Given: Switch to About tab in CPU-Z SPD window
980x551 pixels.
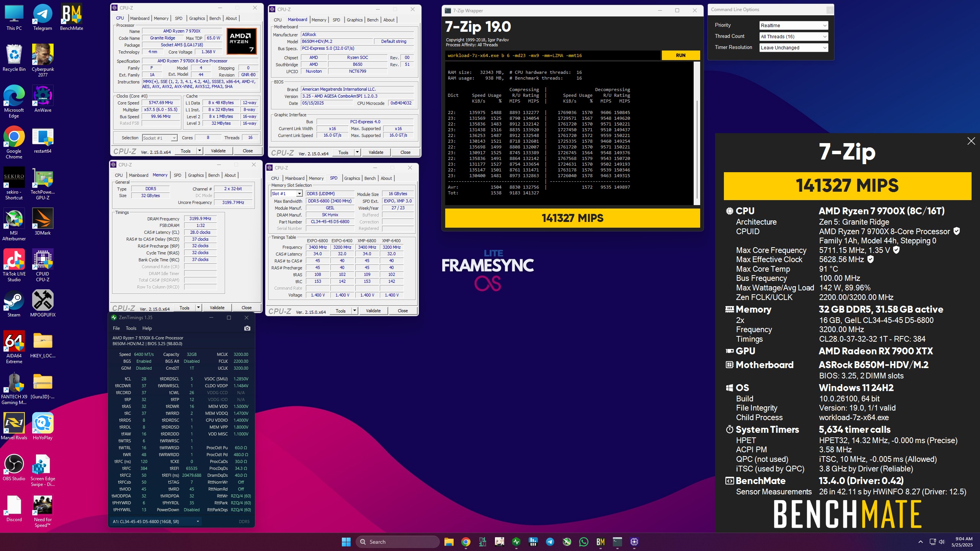Looking at the screenshot, I should [386, 178].
